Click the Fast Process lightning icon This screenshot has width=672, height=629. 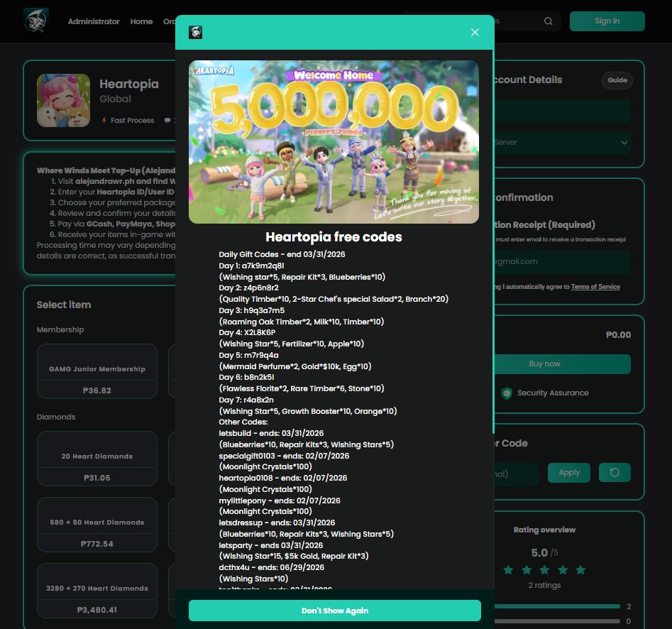tap(104, 121)
